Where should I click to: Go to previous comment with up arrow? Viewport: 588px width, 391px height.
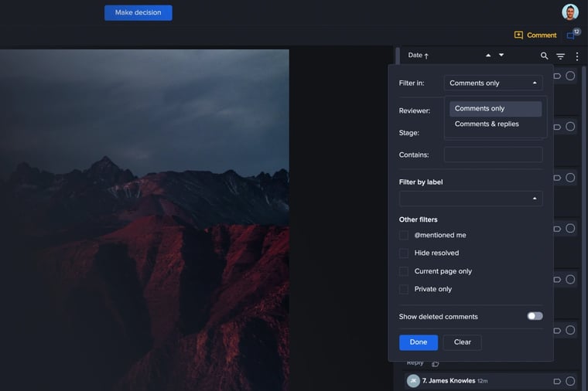pyautogui.click(x=488, y=56)
